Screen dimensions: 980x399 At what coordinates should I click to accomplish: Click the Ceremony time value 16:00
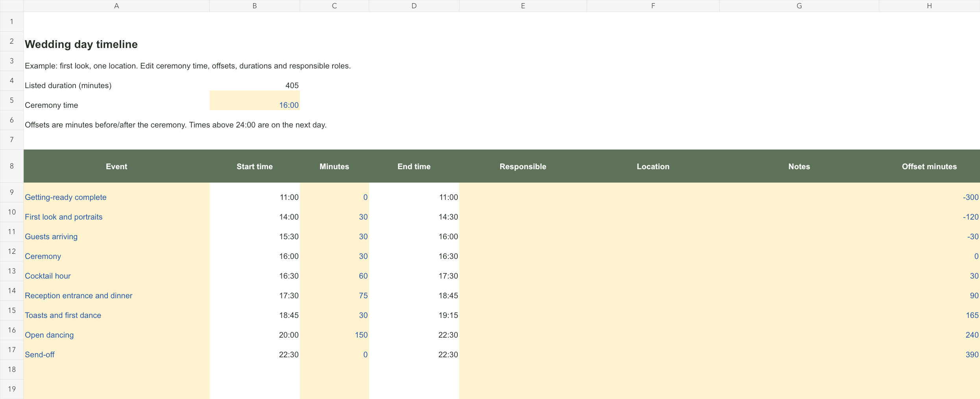pos(255,100)
